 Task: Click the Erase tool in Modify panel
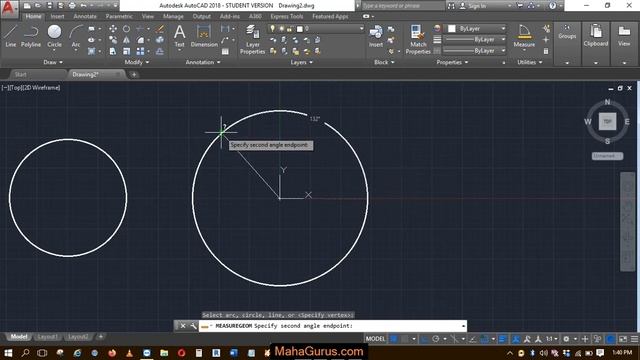(160, 29)
